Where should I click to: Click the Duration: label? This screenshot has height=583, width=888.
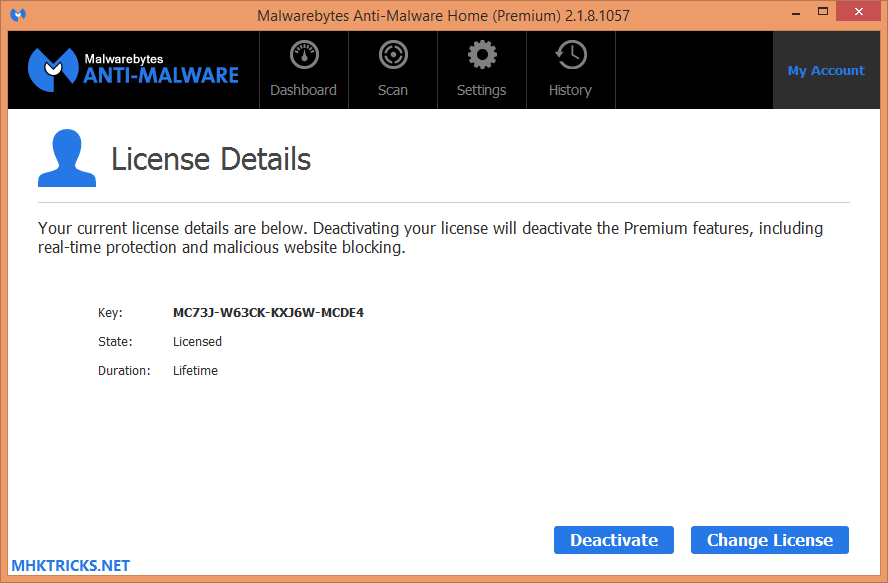click(x=124, y=371)
